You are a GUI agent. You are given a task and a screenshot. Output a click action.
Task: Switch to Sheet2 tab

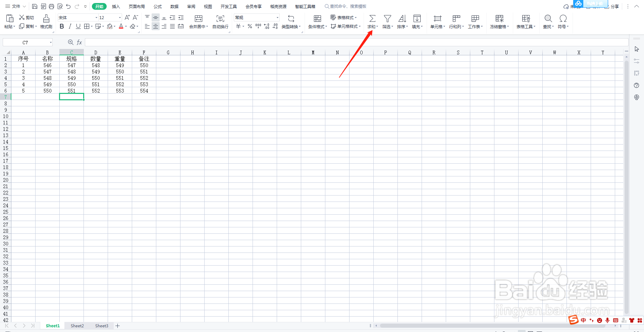(77, 326)
